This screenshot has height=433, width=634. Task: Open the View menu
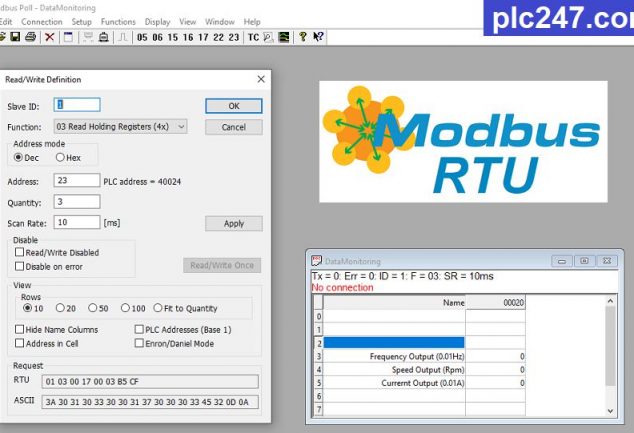188,22
